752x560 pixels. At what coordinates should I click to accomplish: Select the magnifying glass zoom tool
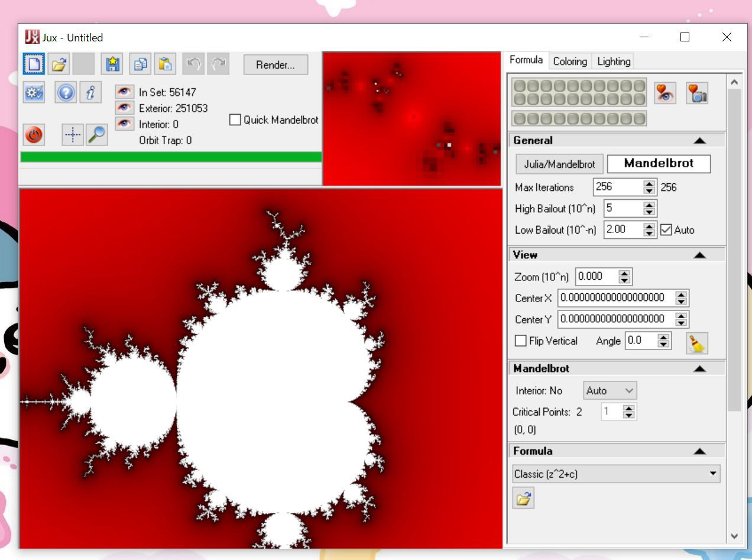click(96, 135)
